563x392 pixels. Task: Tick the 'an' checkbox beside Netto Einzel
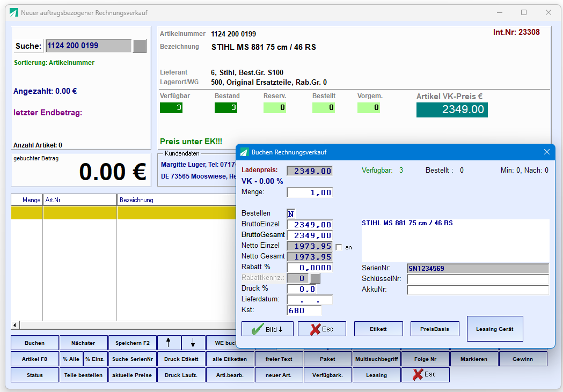339,247
